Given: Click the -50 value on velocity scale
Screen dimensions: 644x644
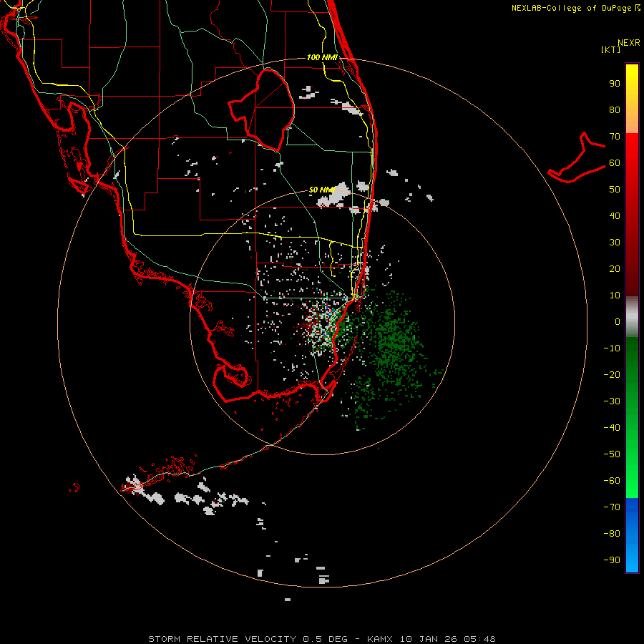Looking at the screenshot, I should (x=612, y=454).
